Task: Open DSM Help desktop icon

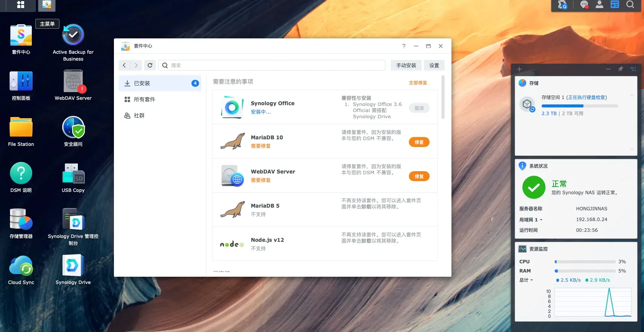Action: (21, 173)
